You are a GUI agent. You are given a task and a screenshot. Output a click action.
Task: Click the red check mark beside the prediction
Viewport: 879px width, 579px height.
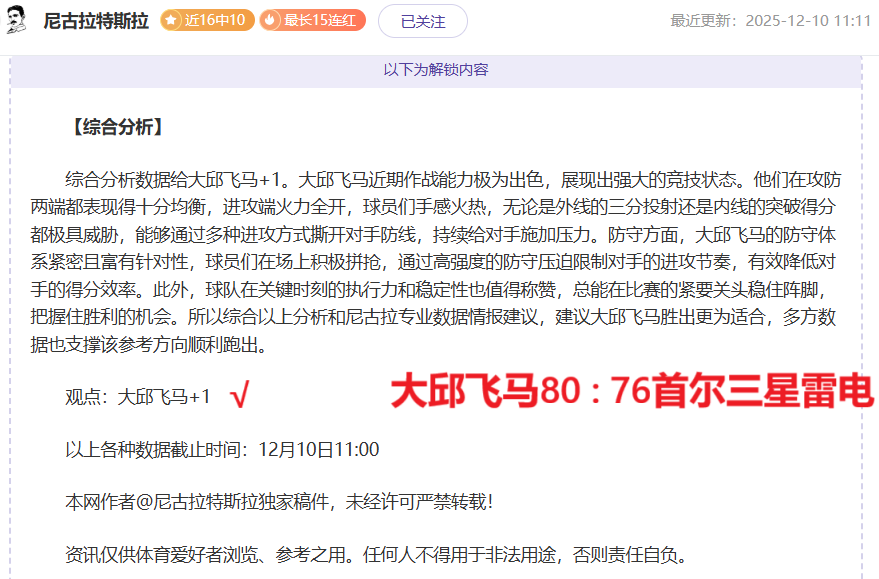coord(239,396)
